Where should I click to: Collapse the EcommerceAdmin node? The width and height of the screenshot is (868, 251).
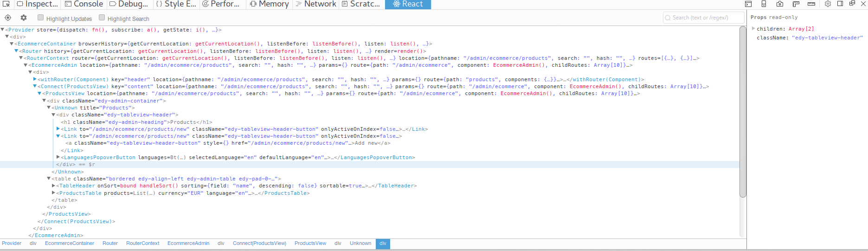click(x=26, y=65)
